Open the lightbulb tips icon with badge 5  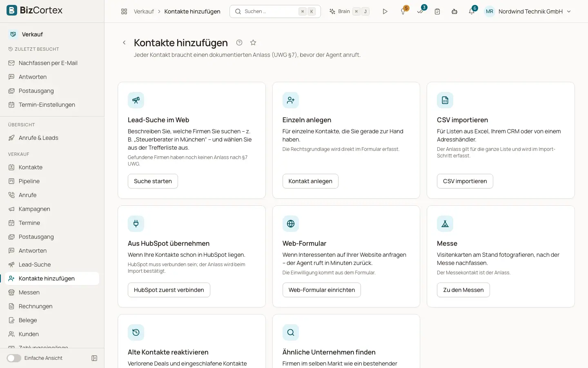pos(403,11)
